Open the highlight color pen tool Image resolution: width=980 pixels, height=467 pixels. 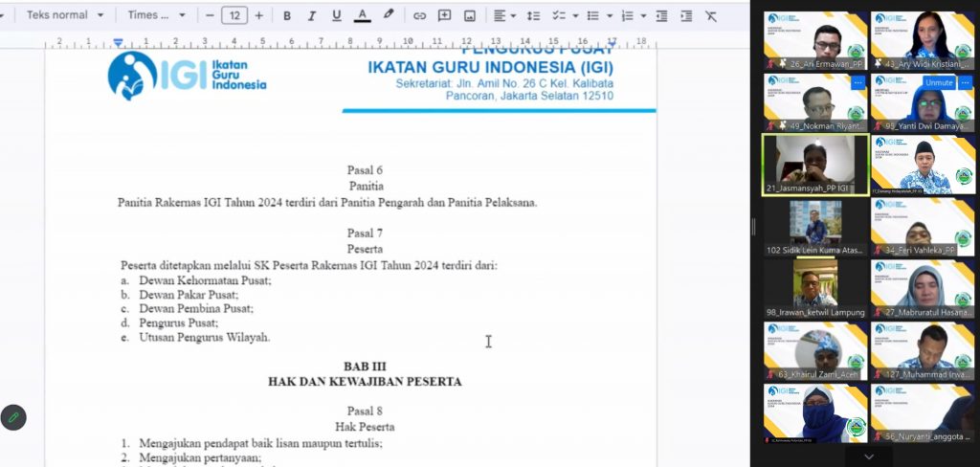tap(389, 15)
